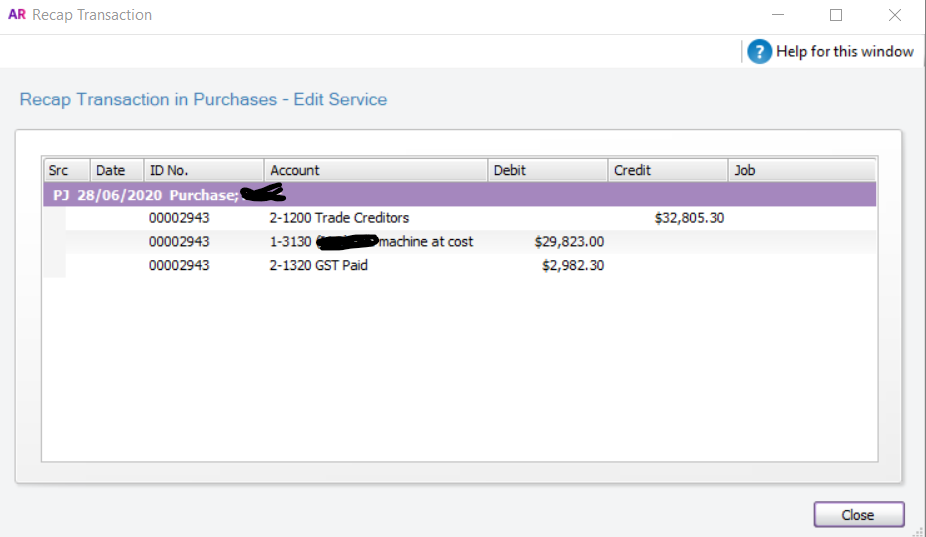
Task: Select the purple PJ 28/06/2020 Purchase row
Action: tap(459, 194)
